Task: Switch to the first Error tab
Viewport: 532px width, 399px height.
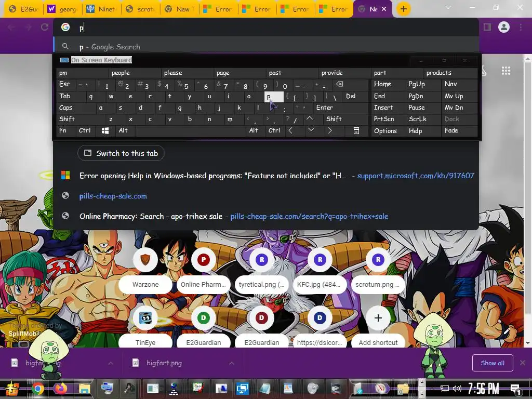Action: tap(218, 9)
